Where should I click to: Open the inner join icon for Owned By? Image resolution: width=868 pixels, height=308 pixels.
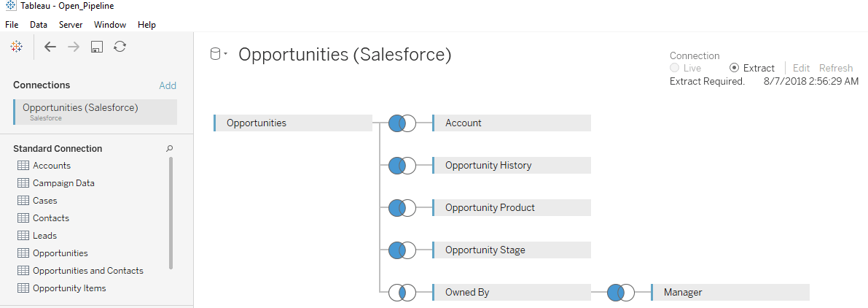coord(402,293)
